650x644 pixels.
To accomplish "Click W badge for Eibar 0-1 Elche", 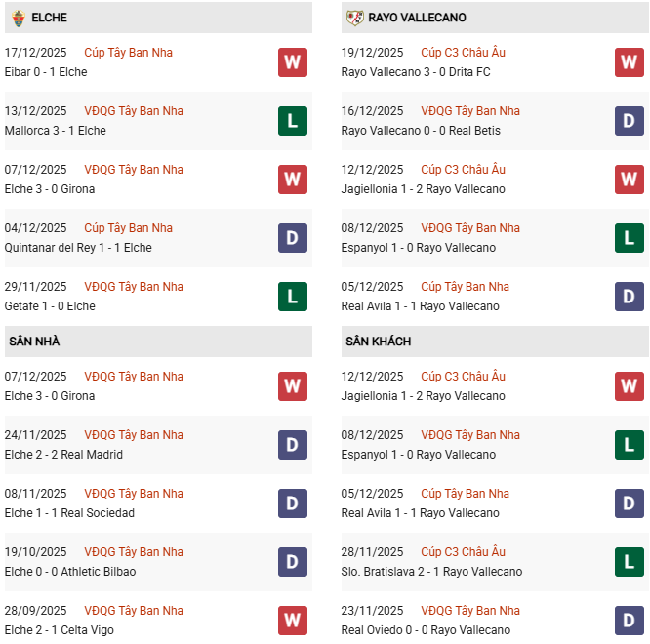I will coord(292,62).
